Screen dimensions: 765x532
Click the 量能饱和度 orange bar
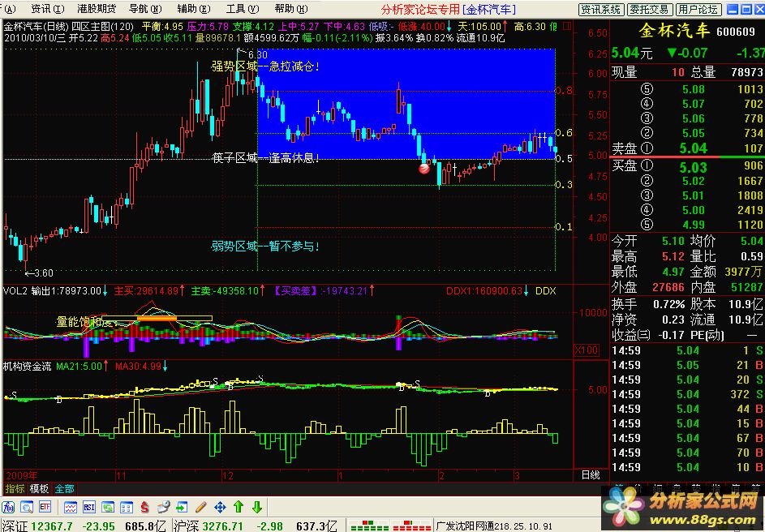point(157,319)
